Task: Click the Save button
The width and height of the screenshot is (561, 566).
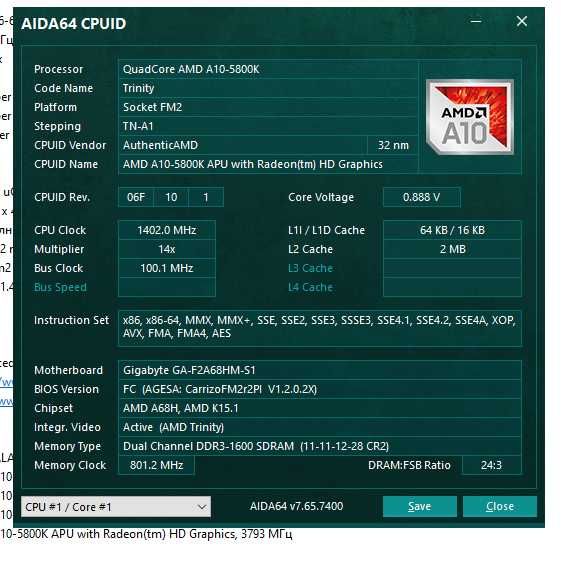Action: (x=419, y=506)
